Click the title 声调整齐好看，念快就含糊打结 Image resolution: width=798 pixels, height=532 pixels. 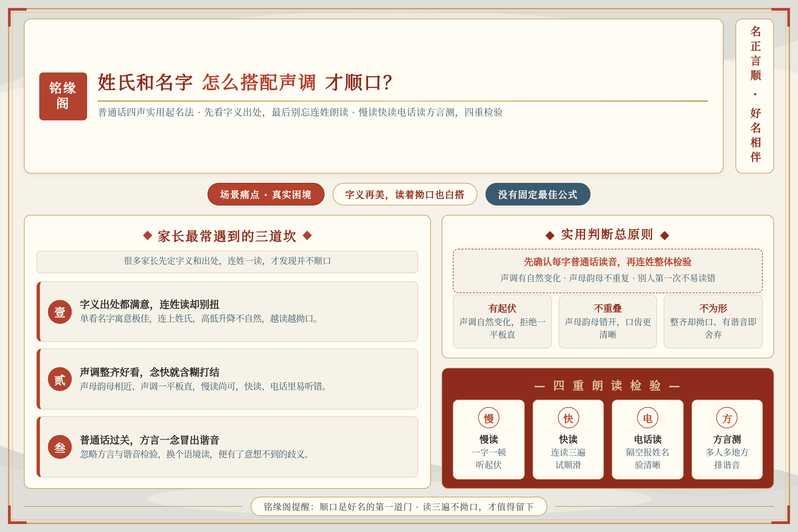(150, 372)
